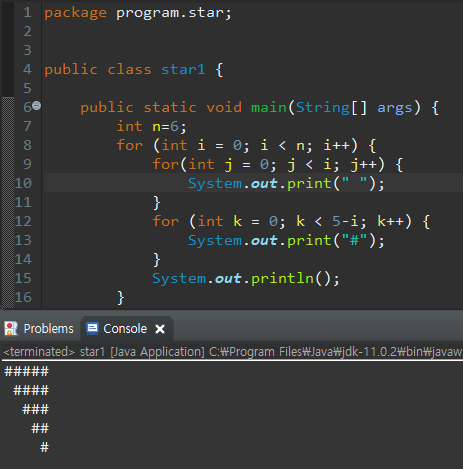Click the 'args' parameter
The image size is (463, 469).
point(395,108)
